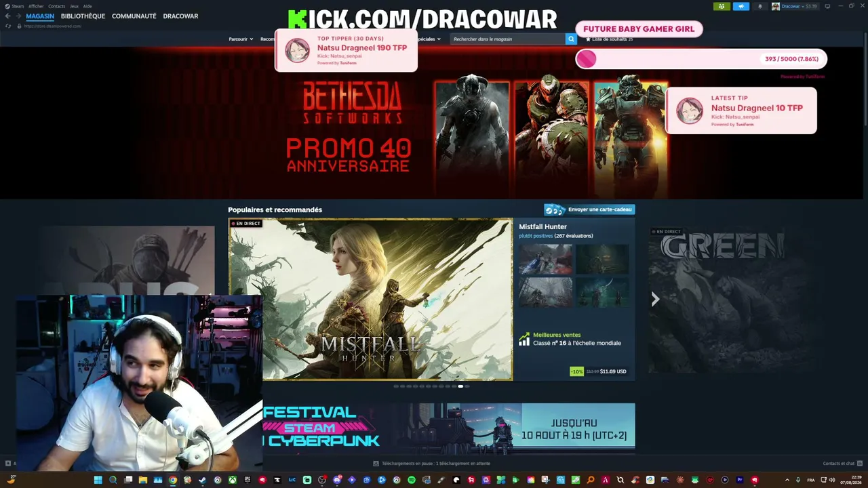Open the third Mistfall Hunter screenshot thumbnail
The height and width of the screenshot is (488, 868).
tap(546, 292)
